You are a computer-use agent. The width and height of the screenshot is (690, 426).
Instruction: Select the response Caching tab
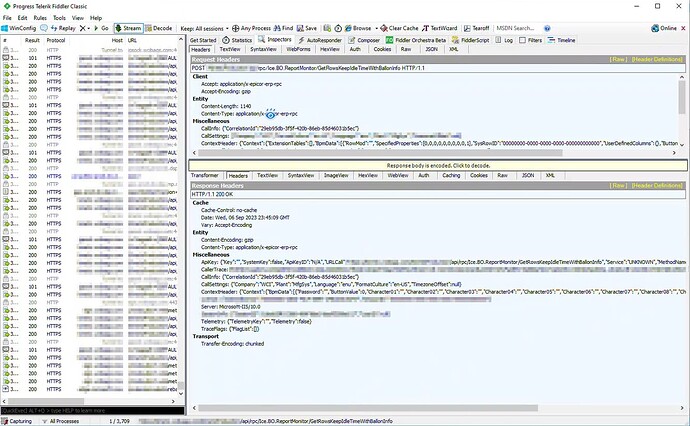point(451,176)
